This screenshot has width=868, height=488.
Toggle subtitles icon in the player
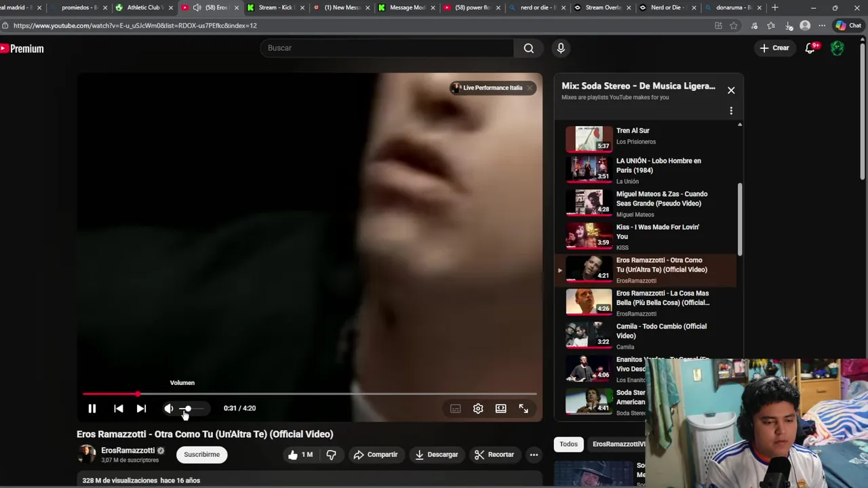pos(456,409)
